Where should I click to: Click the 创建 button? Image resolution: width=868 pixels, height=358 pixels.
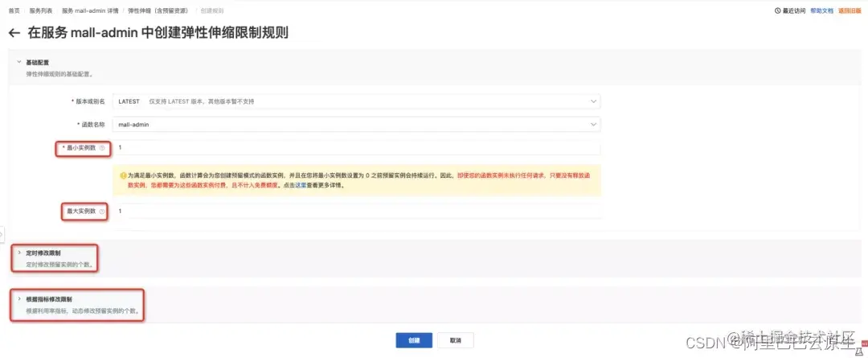click(414, 340)
